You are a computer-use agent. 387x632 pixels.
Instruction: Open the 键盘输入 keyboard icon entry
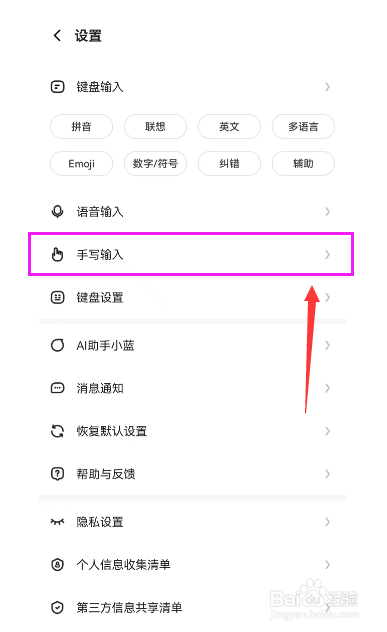(x=57, y=87)
